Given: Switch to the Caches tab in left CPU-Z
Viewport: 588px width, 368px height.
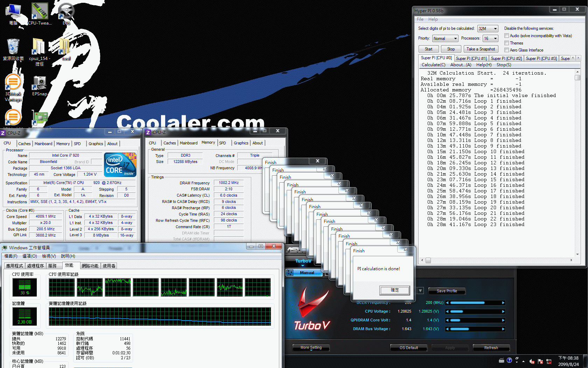Looking at the screenshot, I should click(x=24, y=144).
